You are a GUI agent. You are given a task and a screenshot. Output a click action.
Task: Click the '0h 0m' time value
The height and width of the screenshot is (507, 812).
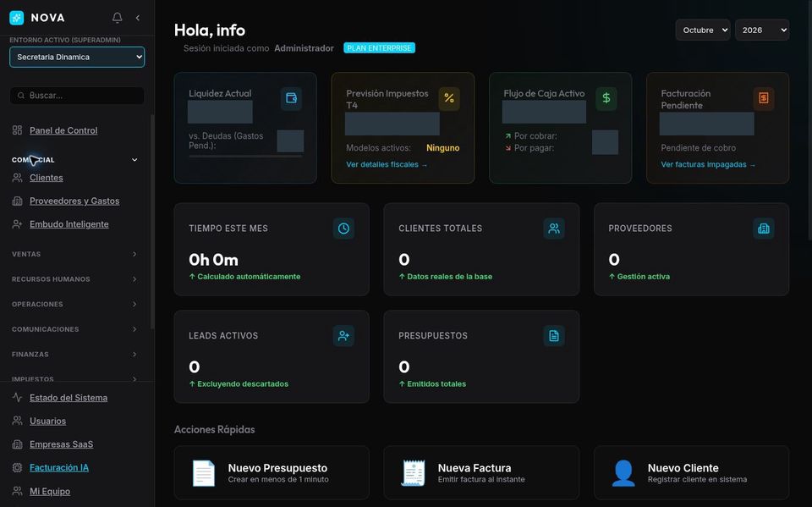[213, 259]
